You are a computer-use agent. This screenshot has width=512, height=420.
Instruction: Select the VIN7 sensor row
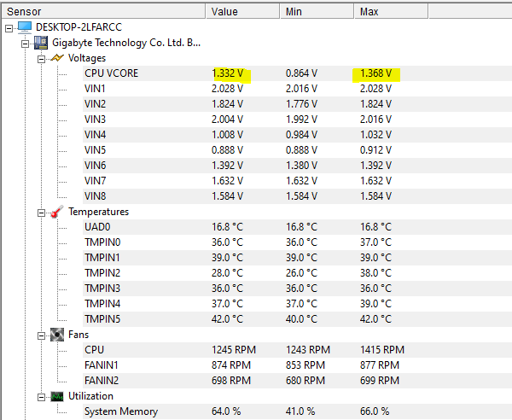pyautogui.click(x=297, y=181)
